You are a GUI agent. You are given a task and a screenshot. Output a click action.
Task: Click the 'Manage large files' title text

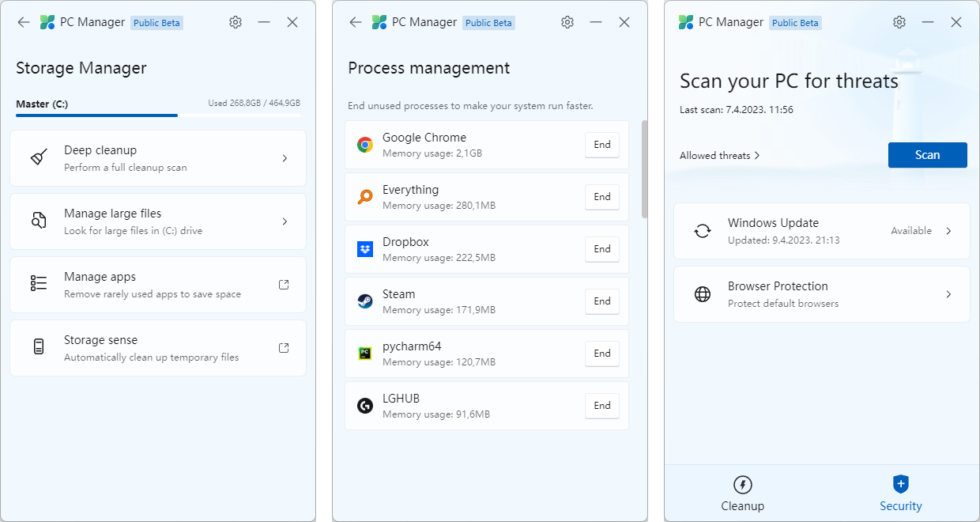click(x=112, y=214)
